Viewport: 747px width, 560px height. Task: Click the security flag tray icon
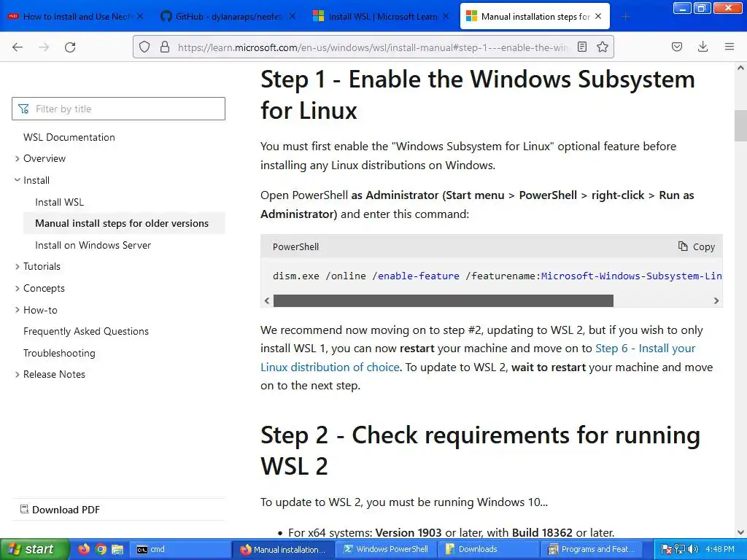point(667,550)
